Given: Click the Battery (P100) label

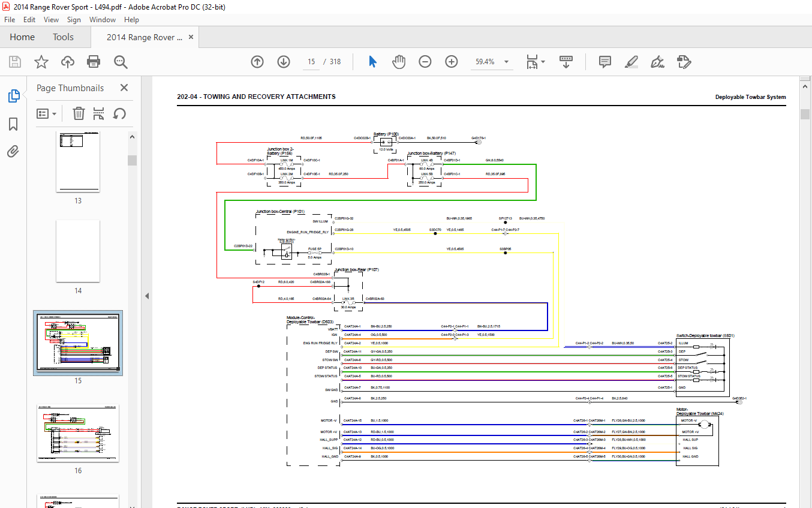Looking at the screenshot, I should point(386,134).
